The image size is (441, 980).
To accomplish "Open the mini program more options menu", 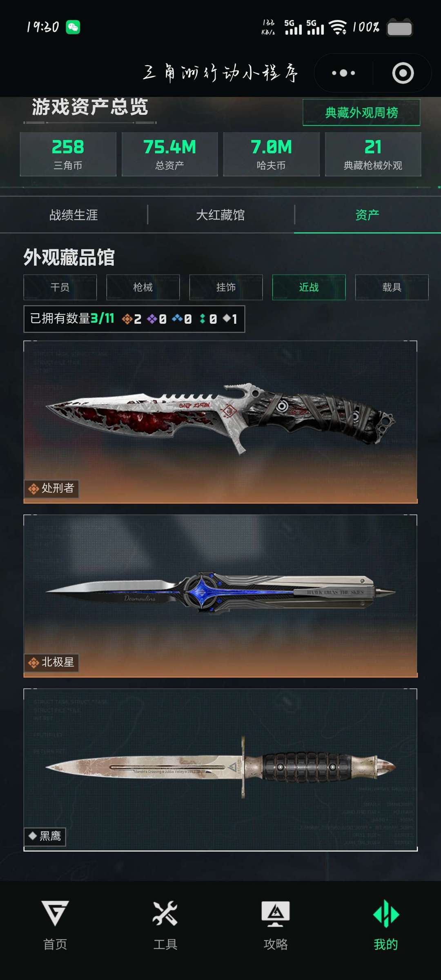I will tap(343, 73).
